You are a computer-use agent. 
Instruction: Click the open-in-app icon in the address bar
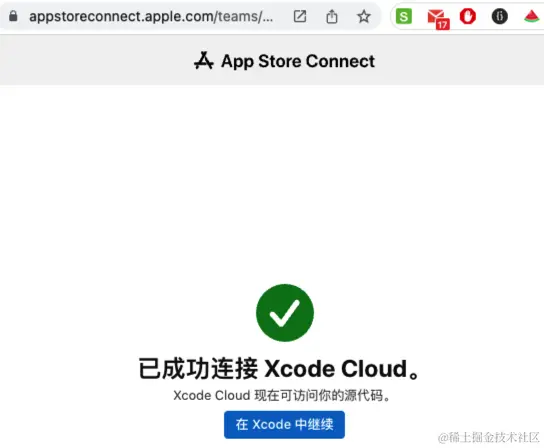pos(300,16)
